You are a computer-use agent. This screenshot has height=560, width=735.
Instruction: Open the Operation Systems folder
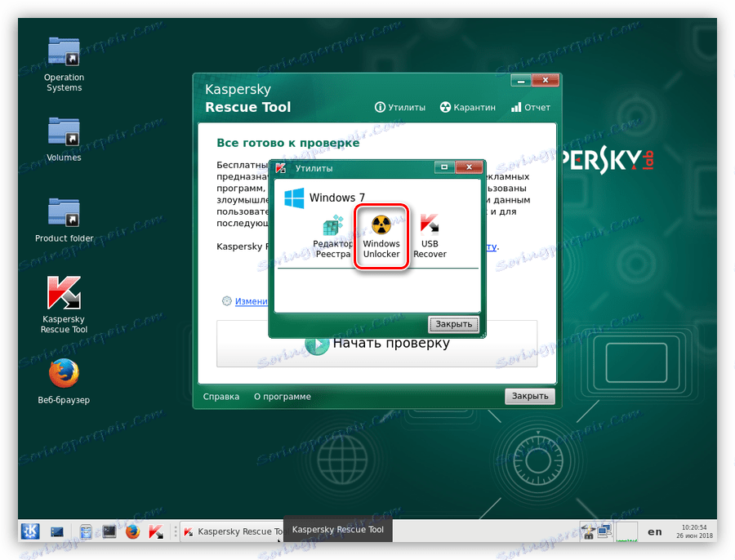(63, 51)
